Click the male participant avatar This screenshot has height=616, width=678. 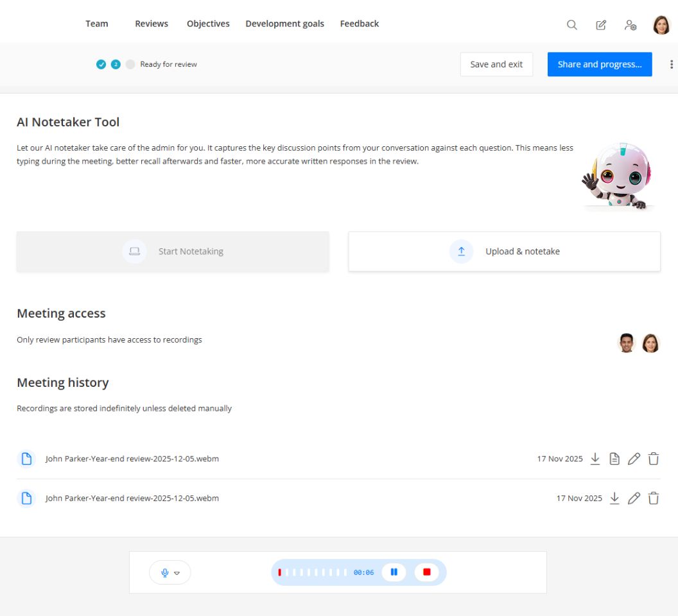click(x=626, y=343)
